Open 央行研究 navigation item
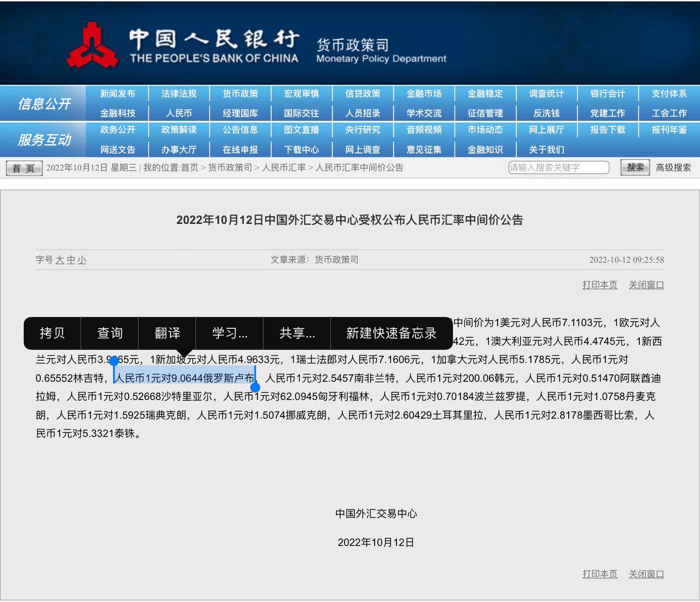This screenshot has height=602, width=700. click(x=363, y=130)
